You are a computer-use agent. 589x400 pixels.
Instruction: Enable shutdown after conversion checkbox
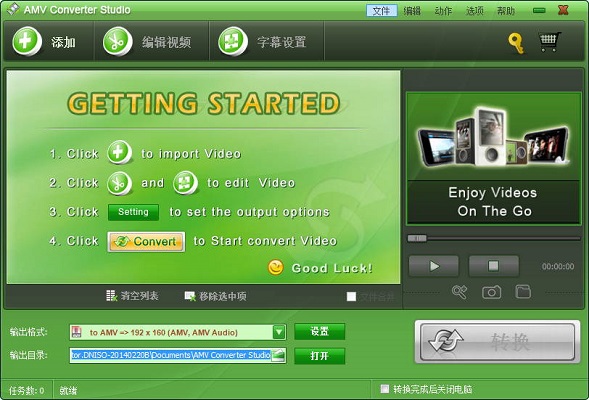coord(384,389)
